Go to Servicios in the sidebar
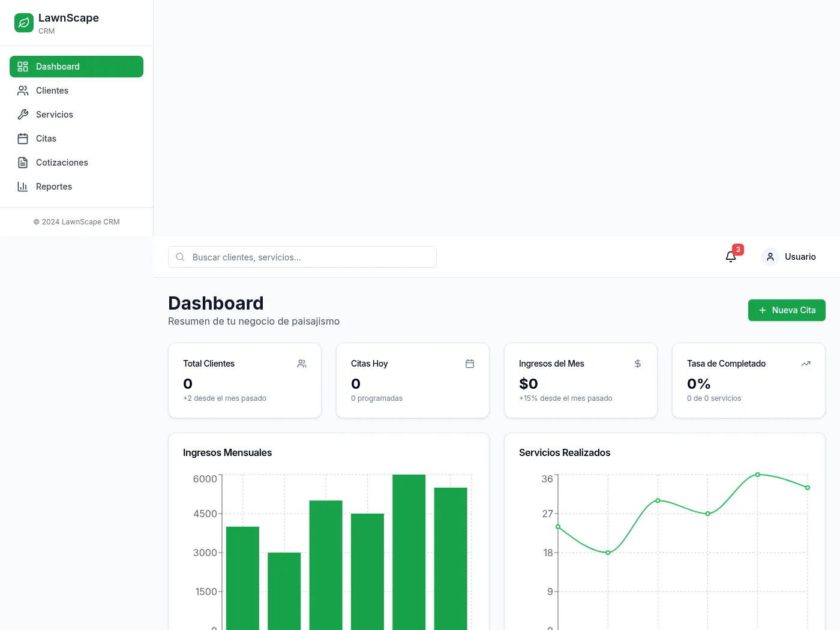 tap(76, 115)
